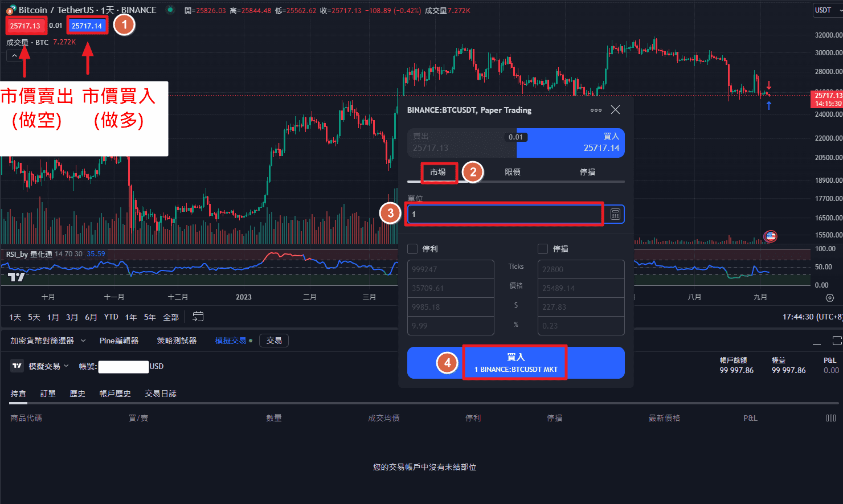Click the paper trading TradingView logo
Screen dimensions: 843x504
coord(17,366)
